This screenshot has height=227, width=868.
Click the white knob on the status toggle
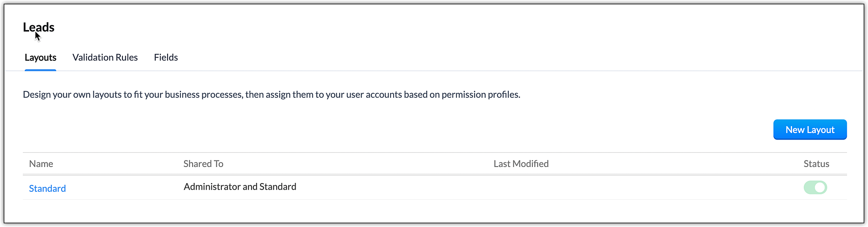click(820, 187)
